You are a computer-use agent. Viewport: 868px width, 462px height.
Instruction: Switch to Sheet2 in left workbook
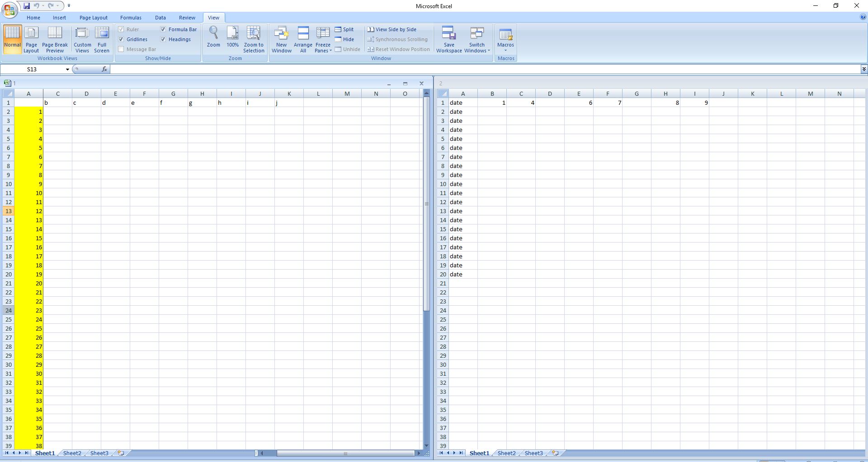(72, 453)
